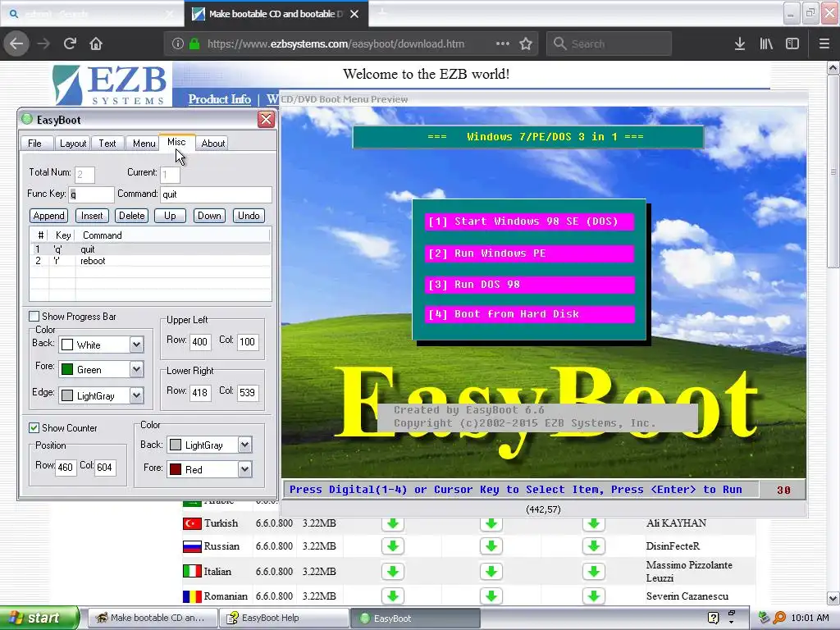Click the last download arrow in Russian row
Viewport: 840px width, 630px height.
pos(594,546)
